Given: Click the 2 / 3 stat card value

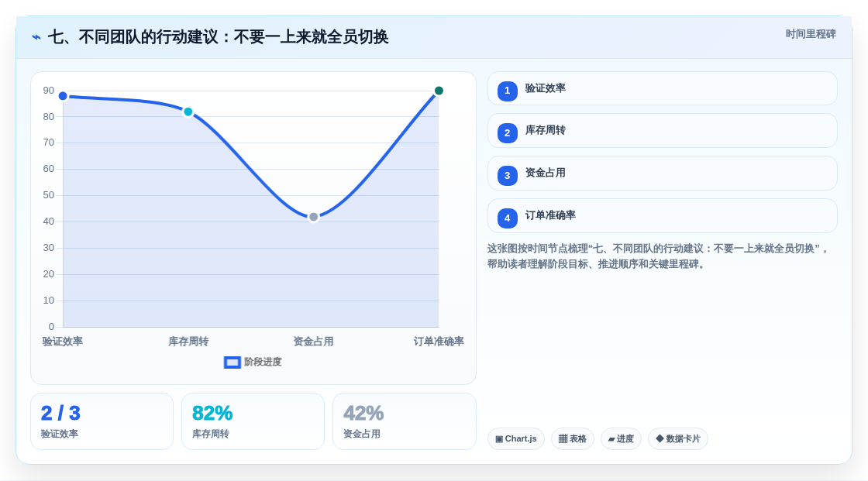Looking at the screenshot, I should pyautogui.click(x=61, y=414).
